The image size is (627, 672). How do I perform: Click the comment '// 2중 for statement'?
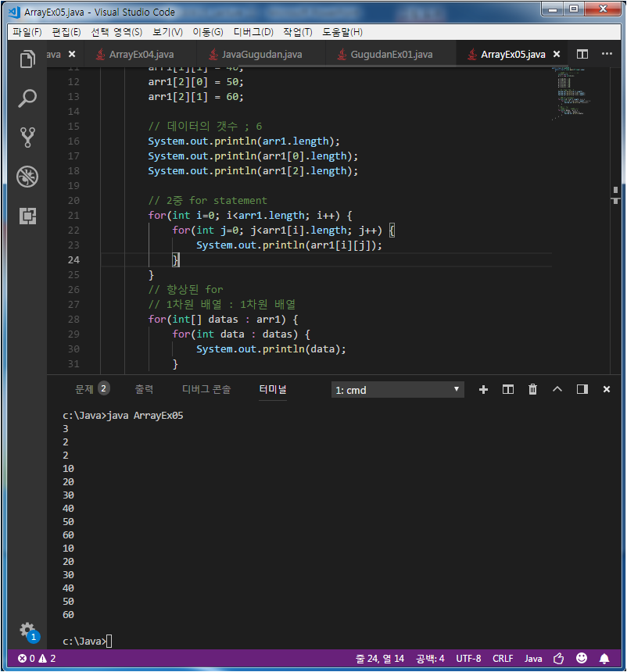pyautogui.click(x=208, y=201)
